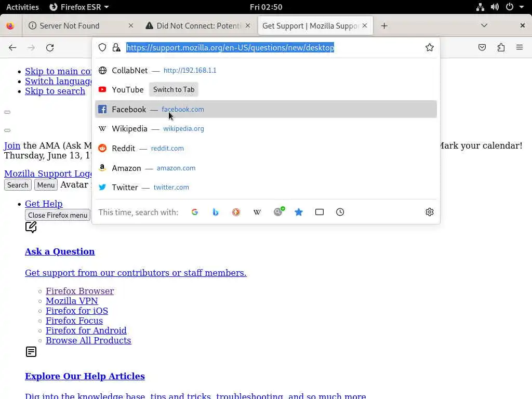Image resolution: width=532 pixels, height=399 pixels.
Task: Open the system volume indicator
Action: tap(495, 7)
